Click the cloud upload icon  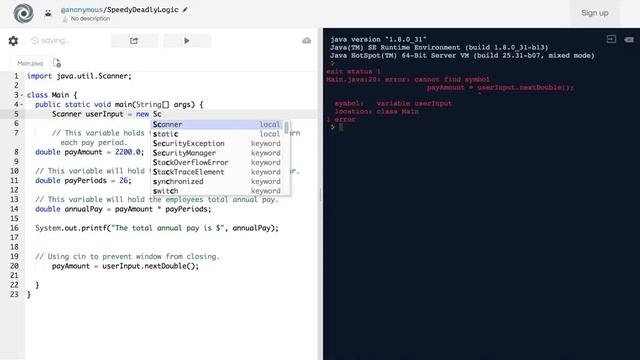307,40
